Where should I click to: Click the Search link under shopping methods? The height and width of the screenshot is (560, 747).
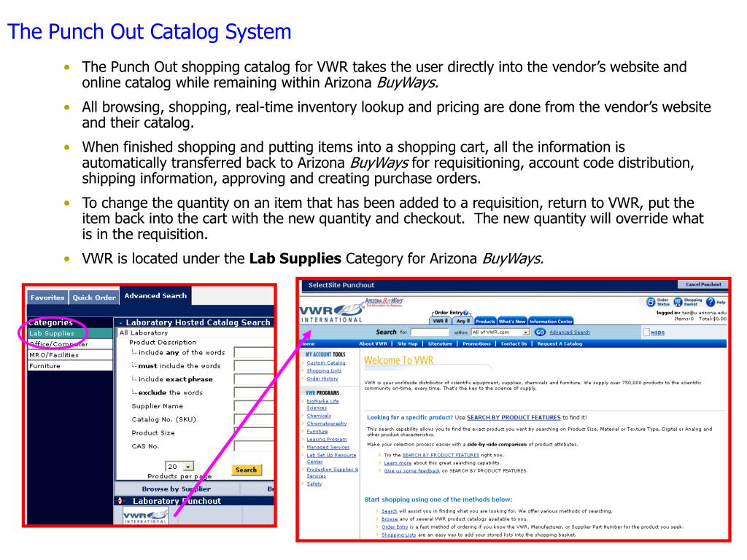[390, 511]
